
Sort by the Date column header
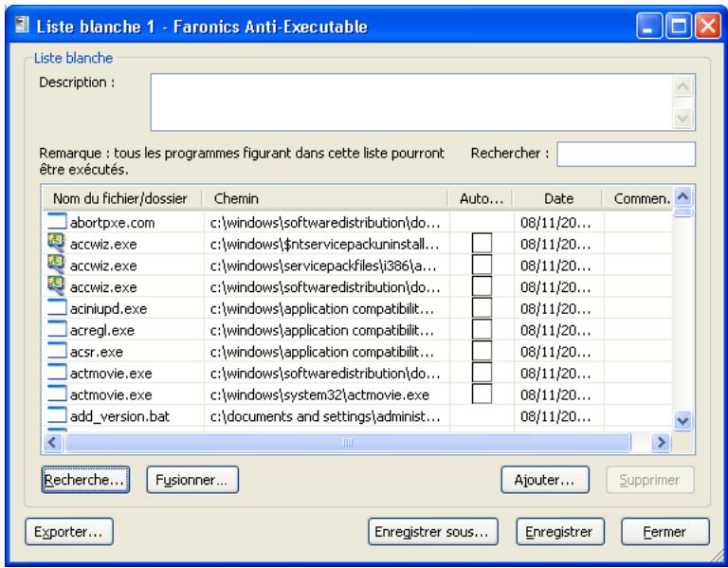(x=558, y=198)
